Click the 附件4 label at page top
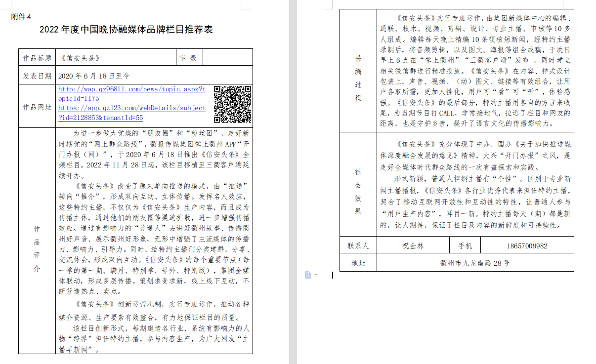The height and width of the screenshot is (364, 596). tap(21, 17)
